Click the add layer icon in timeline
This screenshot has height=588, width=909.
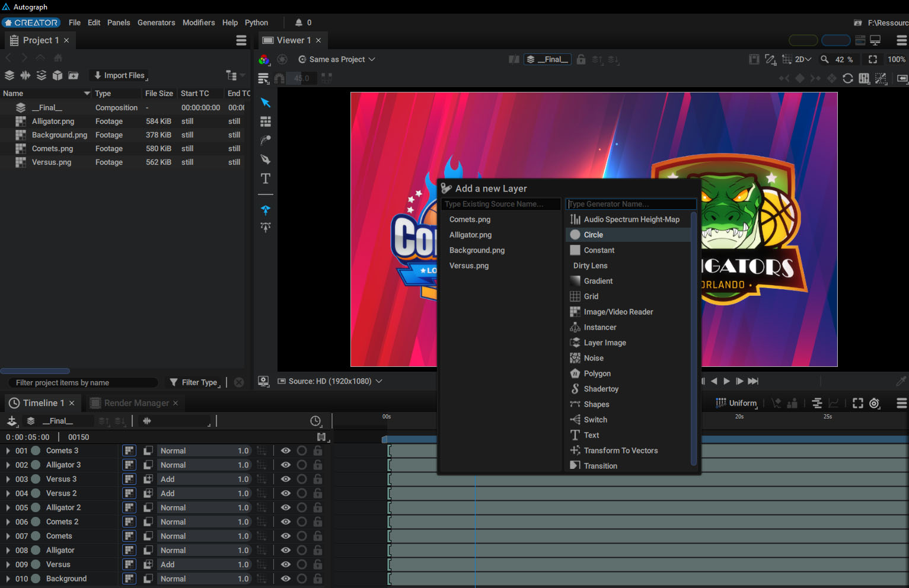pos(12,421)
